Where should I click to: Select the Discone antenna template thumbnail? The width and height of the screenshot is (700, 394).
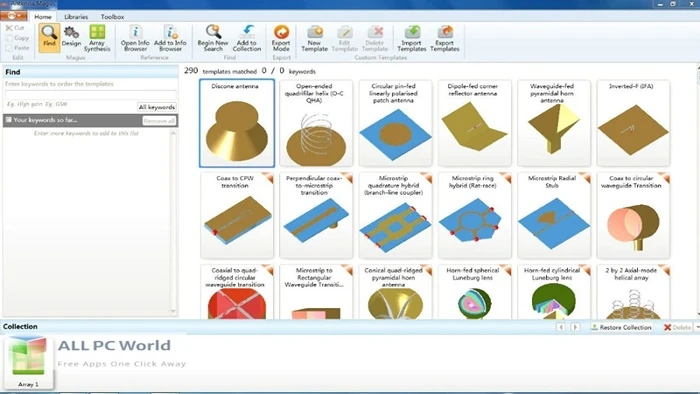click(237, 123)
